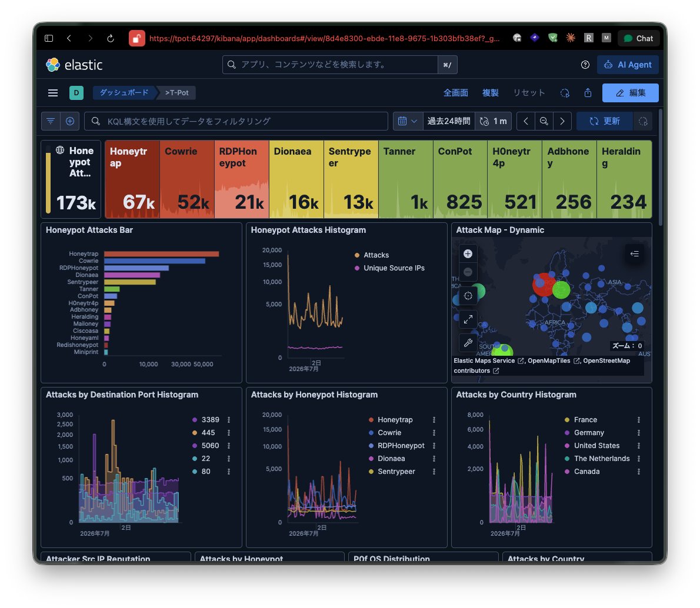
Task: Open the share icon in dashboard toolbar
Action: pos(588,93)
